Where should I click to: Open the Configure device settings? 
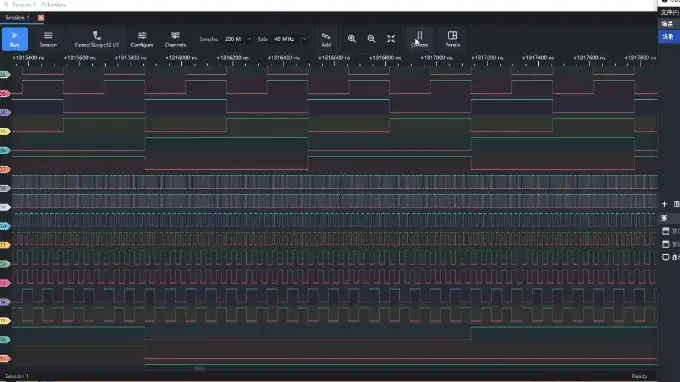(142, 39)
